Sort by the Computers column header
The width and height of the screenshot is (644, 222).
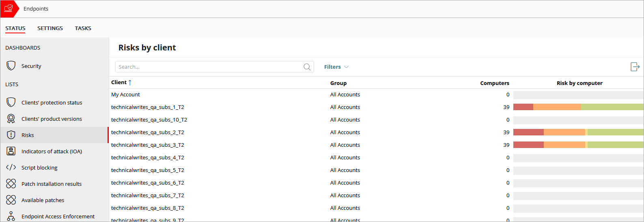pyautogui.click(x=495, y=83)
